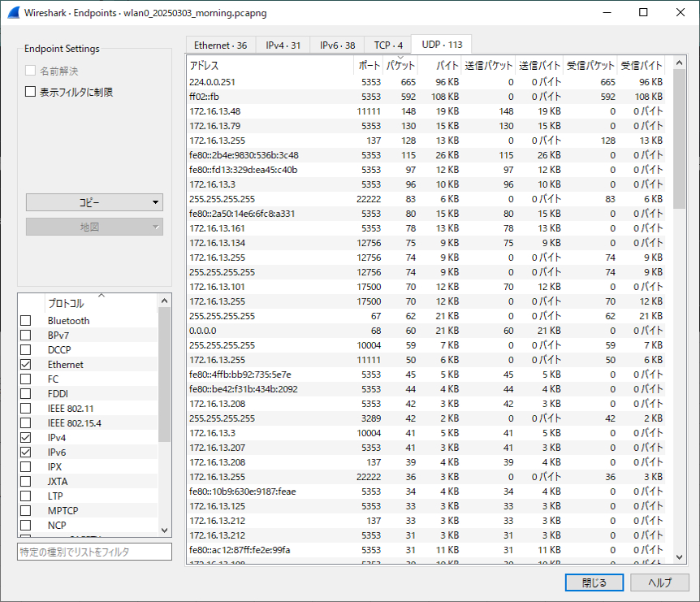Select the 172.16.13.207 endpoint row
This screenshot has height=602, width=700.
(x=426, y=448)
